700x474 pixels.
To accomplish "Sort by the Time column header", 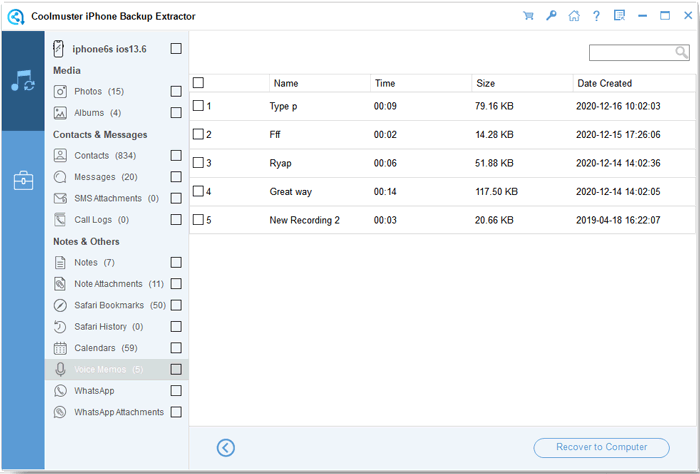I will [x=421, y=83].
